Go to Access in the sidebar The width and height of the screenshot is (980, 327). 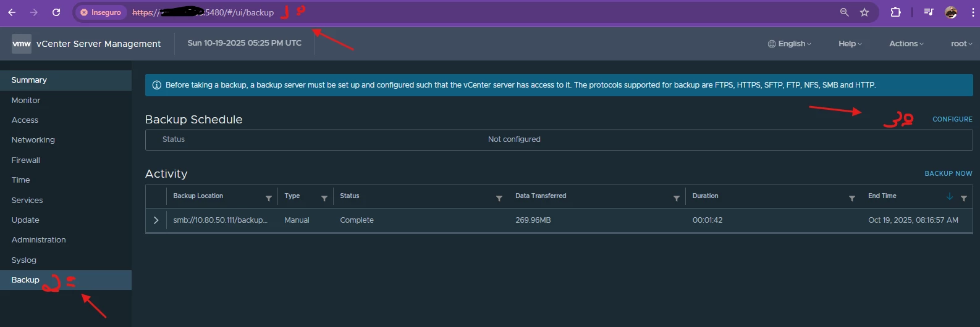(x=65, y=120)
